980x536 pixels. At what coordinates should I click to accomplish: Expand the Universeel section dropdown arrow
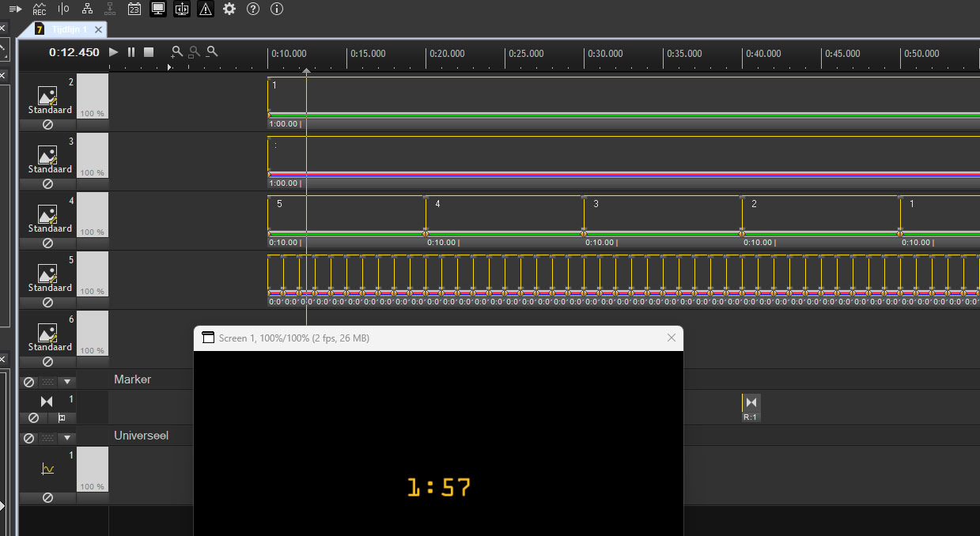[x=67, y=438]
